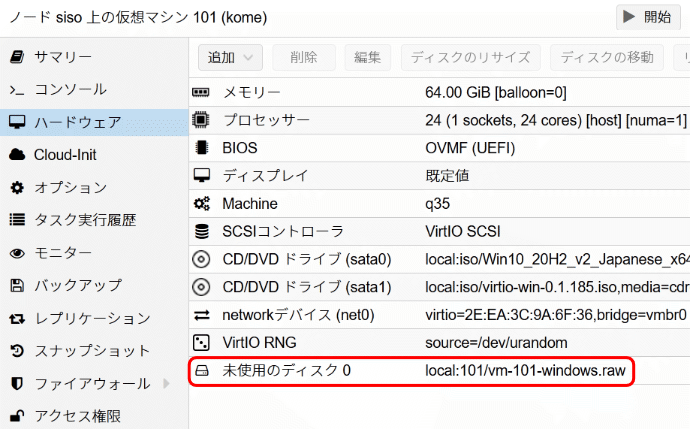Click the SCSI controller database icon
Image resolution: width=690 pixels, height=429 pixels.
(201, 232)
